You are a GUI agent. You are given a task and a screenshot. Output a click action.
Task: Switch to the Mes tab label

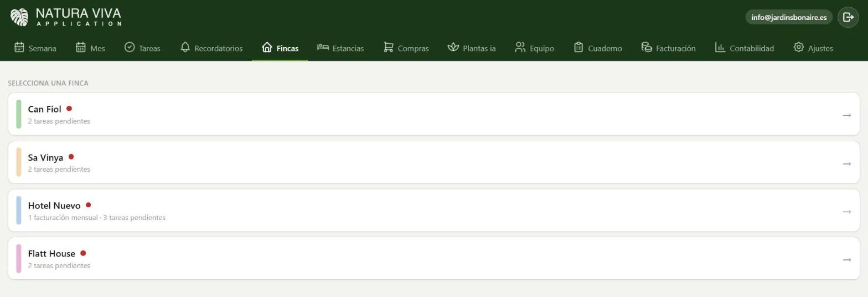pyautogui.click(x=97, y=48)
